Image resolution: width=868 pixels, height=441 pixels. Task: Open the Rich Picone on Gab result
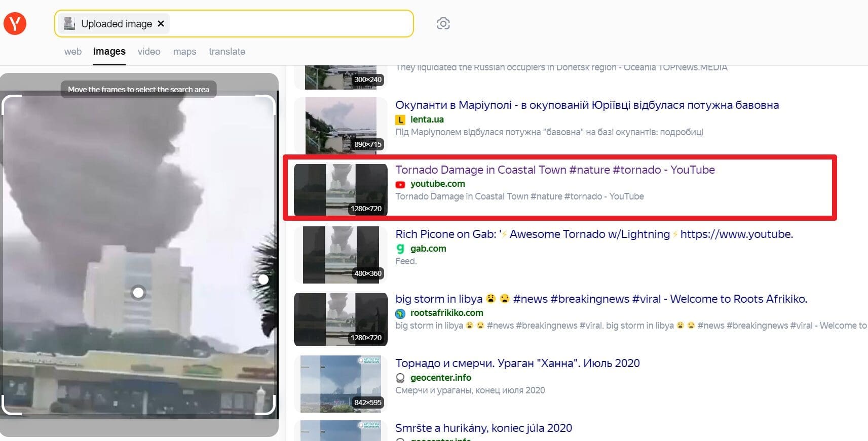click(594, 234)
